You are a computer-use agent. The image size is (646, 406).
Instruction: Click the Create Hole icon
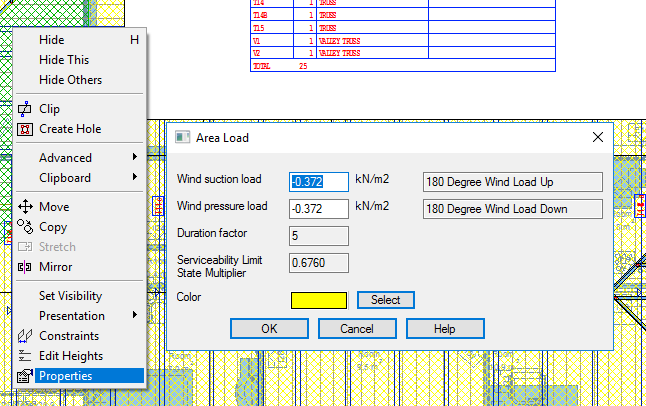click(26, 129)
